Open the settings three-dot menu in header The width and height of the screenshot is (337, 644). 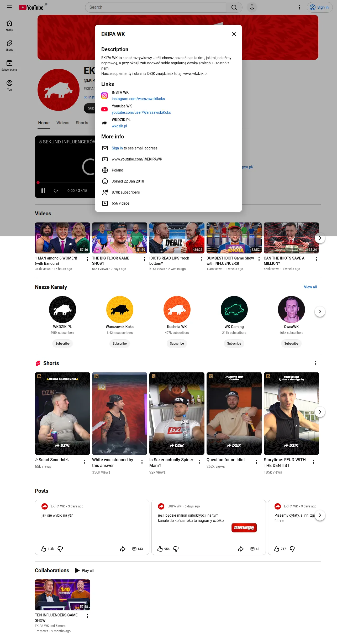pyautogui.click(x=299, y=7)
